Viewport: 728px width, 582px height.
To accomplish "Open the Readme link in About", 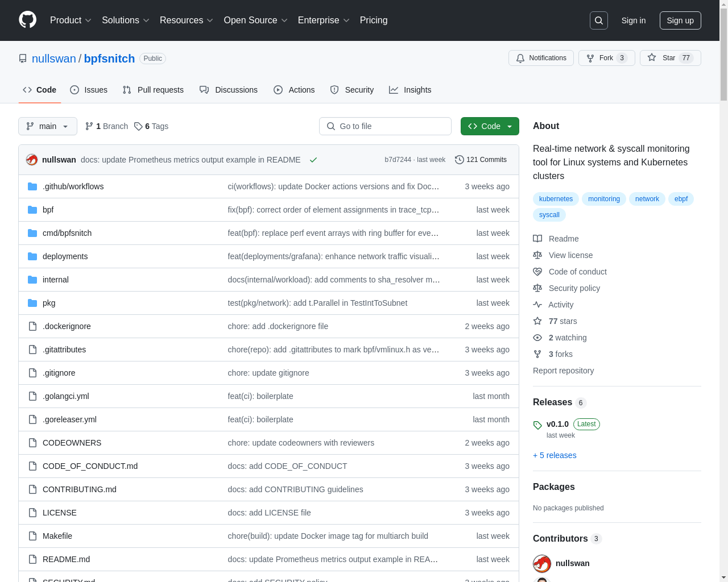I will tap(556, 239).
